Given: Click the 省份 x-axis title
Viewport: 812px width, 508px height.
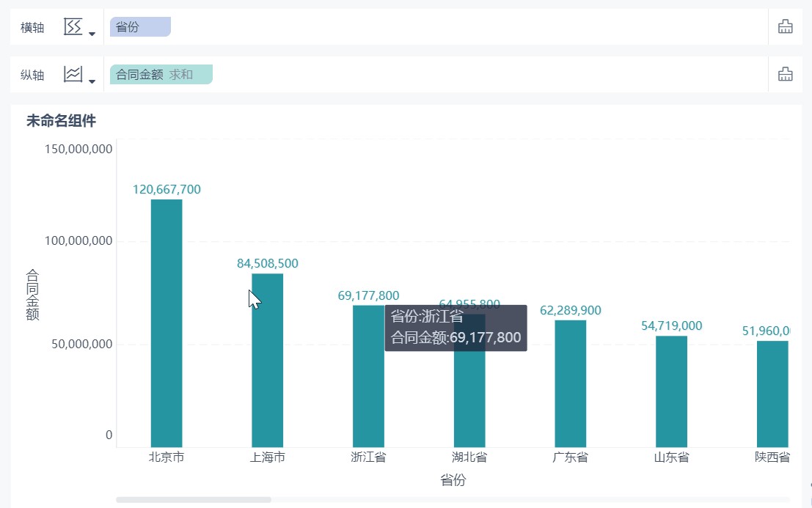Looking at the screenshot, I should point(453,480).
